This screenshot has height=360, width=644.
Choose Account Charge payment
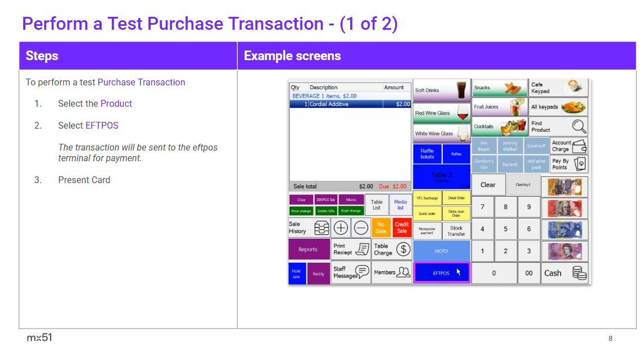(569, 146)
